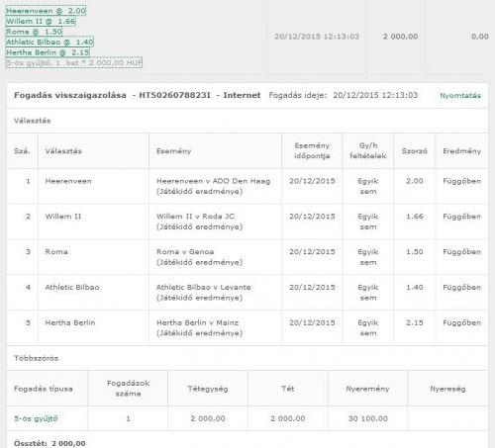Click the Nyereség column header
Viewport: 495px width, 448px height.
coord(447,389)
